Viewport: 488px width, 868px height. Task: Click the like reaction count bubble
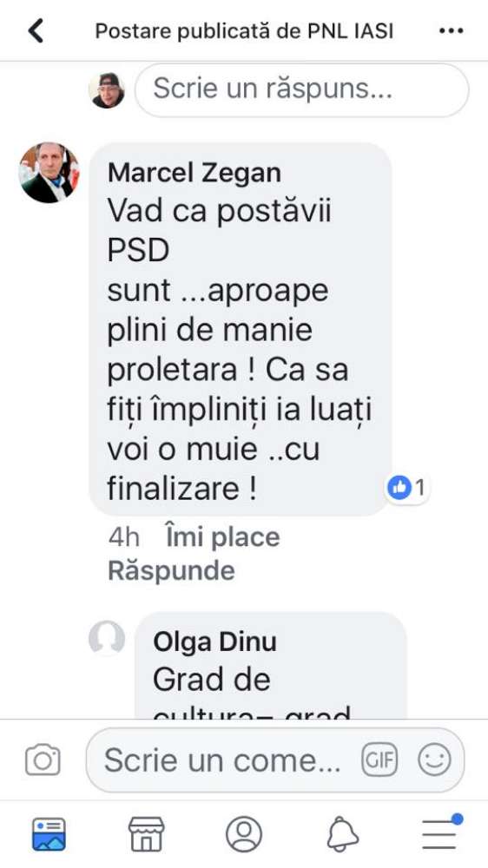(407, 488)
